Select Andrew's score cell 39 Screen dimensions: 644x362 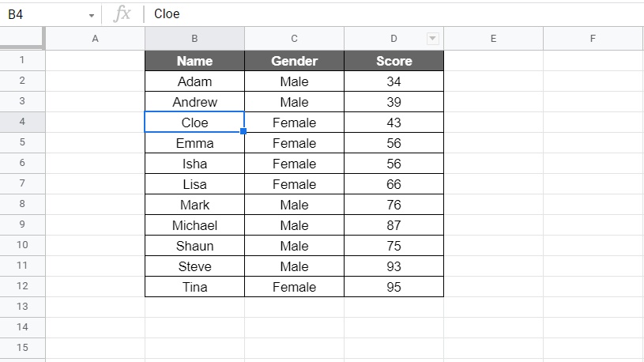click(x=394, y=102)
